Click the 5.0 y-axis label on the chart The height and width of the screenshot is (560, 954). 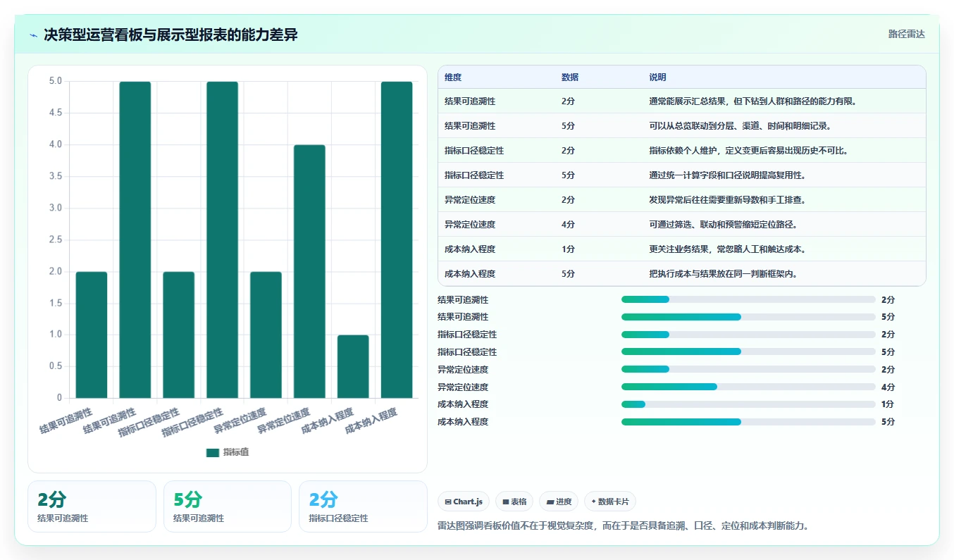tap(55, 82)
